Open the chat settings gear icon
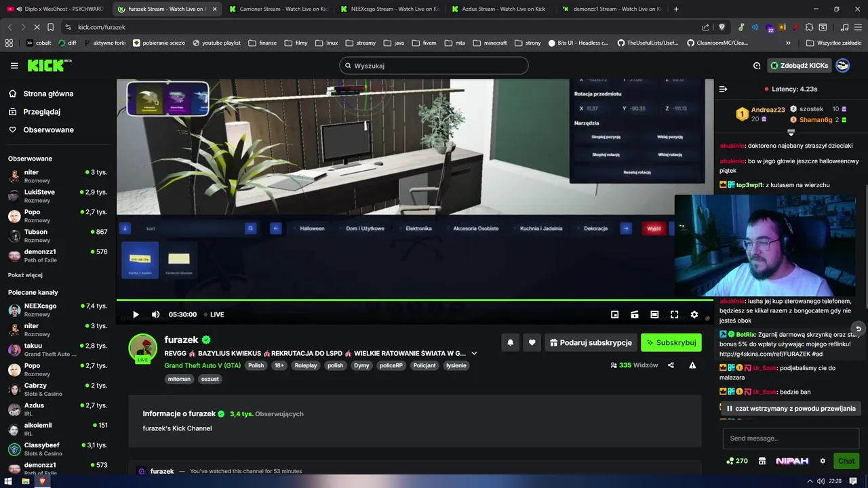 click(x=823, y=461)
